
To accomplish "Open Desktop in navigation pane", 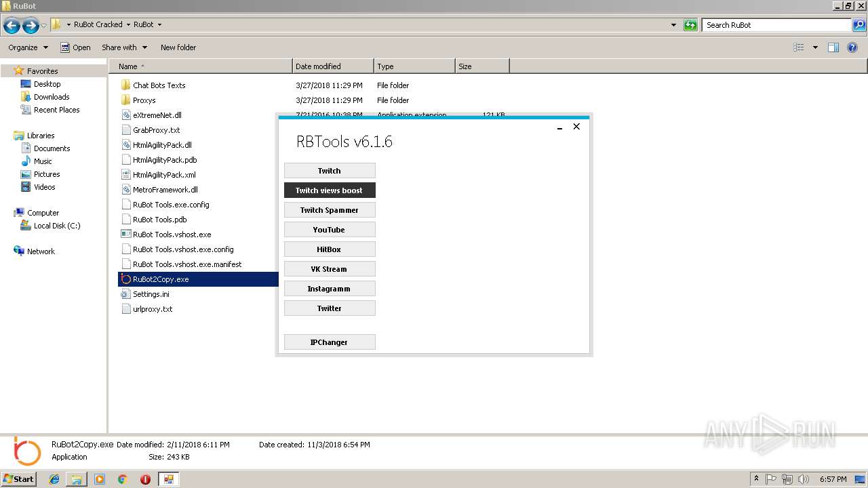I will click(47, 84).
